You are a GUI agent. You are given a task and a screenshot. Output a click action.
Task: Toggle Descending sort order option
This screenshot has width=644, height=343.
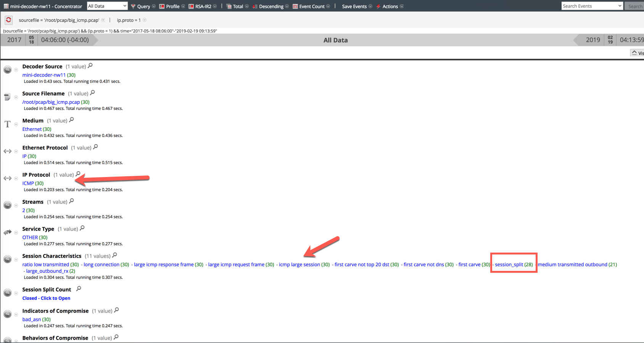[x=270, y=6]
